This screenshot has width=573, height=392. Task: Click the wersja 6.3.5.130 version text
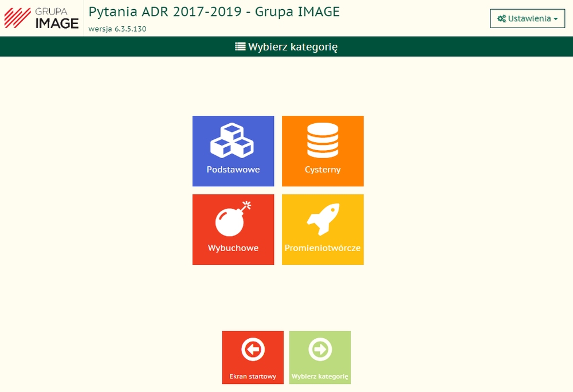click(117, 29)
